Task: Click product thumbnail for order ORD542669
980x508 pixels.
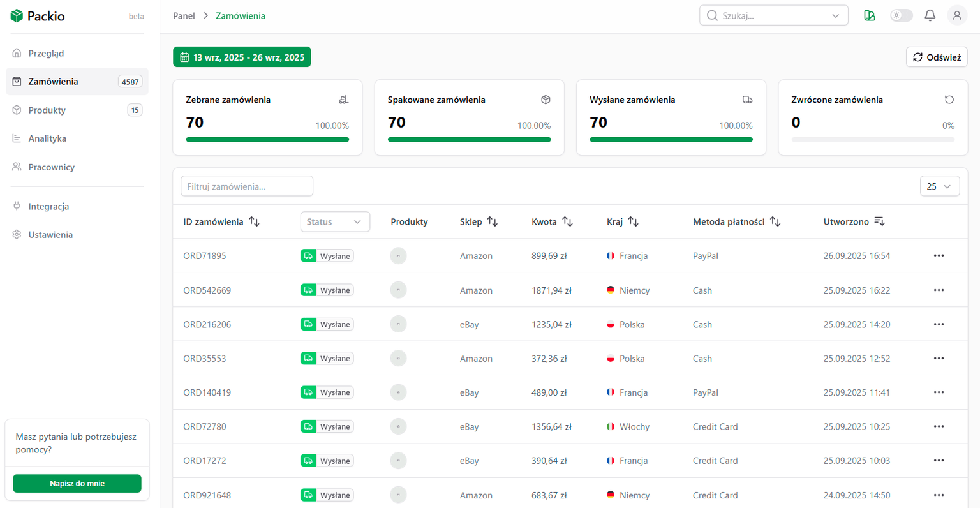Action: [398, 290]
